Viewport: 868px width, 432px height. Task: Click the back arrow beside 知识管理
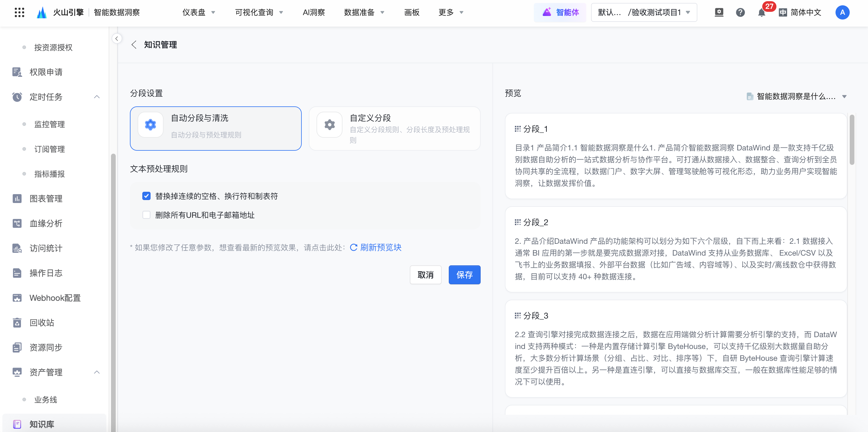(x=134, y=45)
